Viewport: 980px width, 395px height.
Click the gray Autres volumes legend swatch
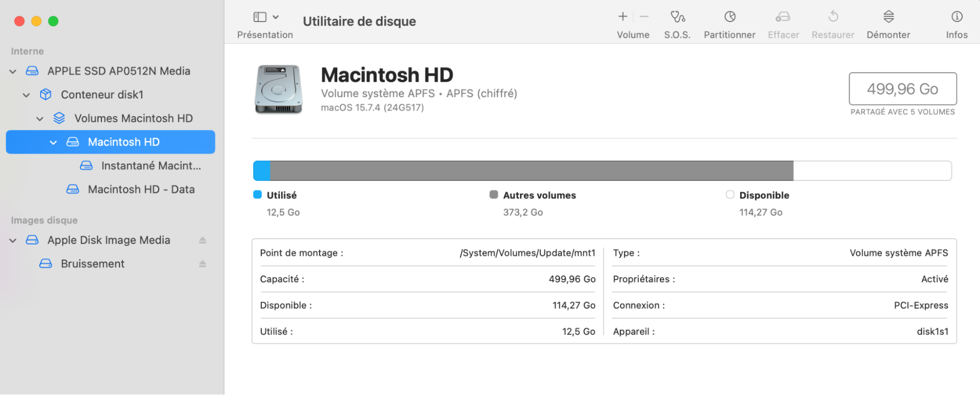click(x=494, y=195)
